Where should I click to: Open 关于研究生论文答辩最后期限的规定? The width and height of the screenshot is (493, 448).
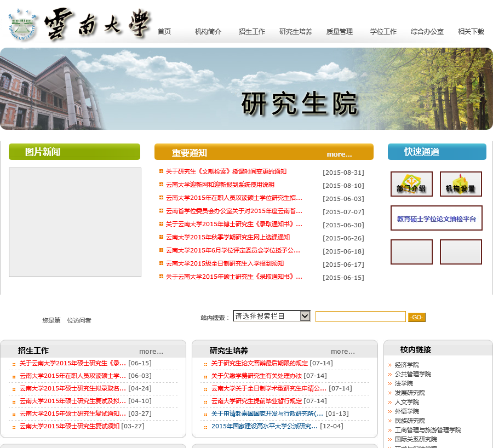pyautogui.click(x=260, y=363)
